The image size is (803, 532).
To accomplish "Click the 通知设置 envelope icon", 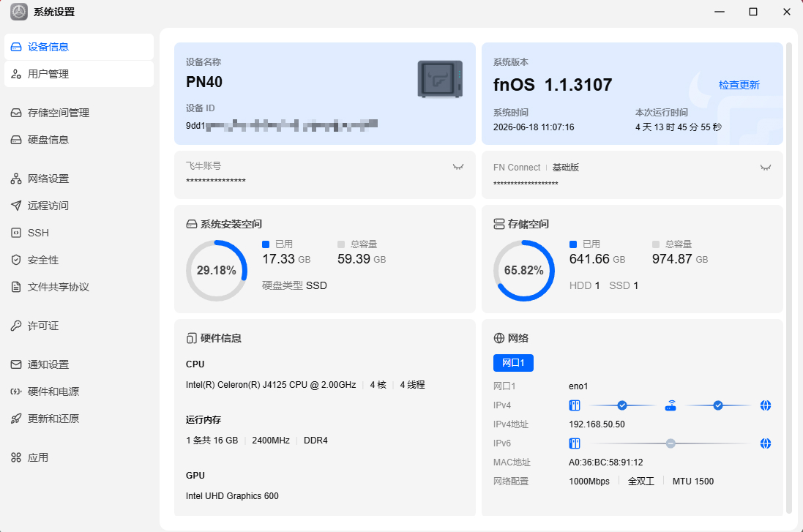I will pyautogui.click(x=16, y=364).
